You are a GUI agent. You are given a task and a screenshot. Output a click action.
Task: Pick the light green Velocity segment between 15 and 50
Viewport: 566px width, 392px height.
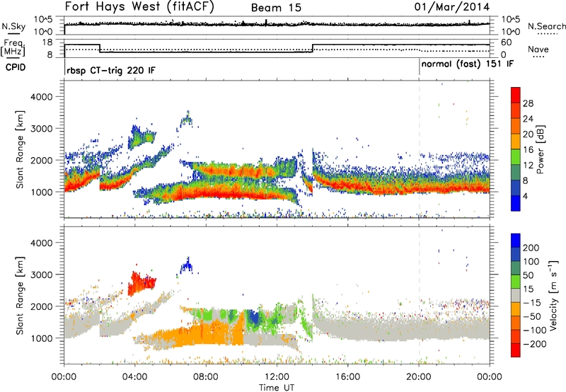click(x=516, y=282)
